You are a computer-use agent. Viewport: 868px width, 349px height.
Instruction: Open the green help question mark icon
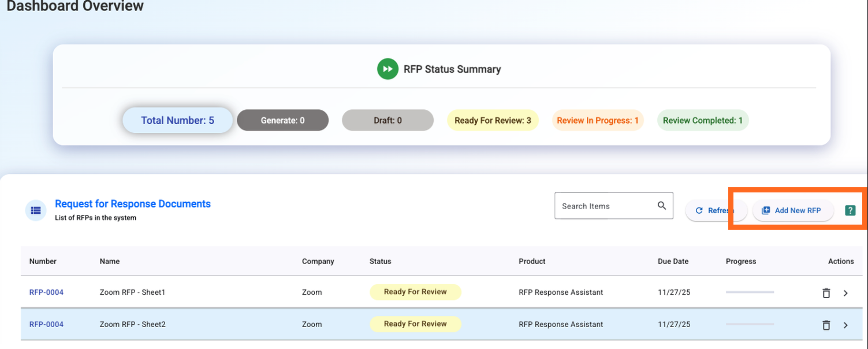click(x=850, y=210)
